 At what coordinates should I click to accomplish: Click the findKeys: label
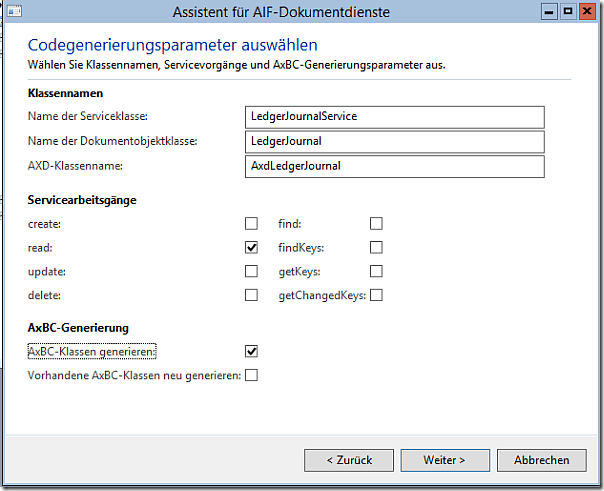pos(301,248)
